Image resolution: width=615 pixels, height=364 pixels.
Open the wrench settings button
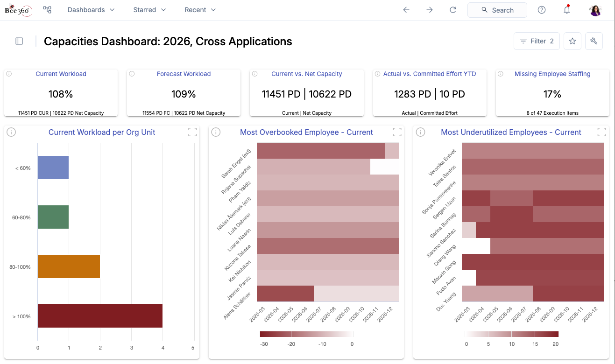(594, 41)
